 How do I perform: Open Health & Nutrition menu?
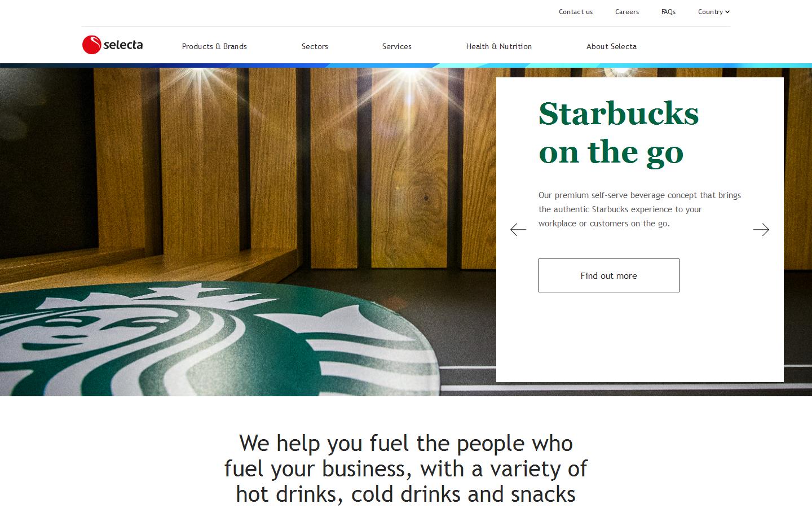pos(499,46)
